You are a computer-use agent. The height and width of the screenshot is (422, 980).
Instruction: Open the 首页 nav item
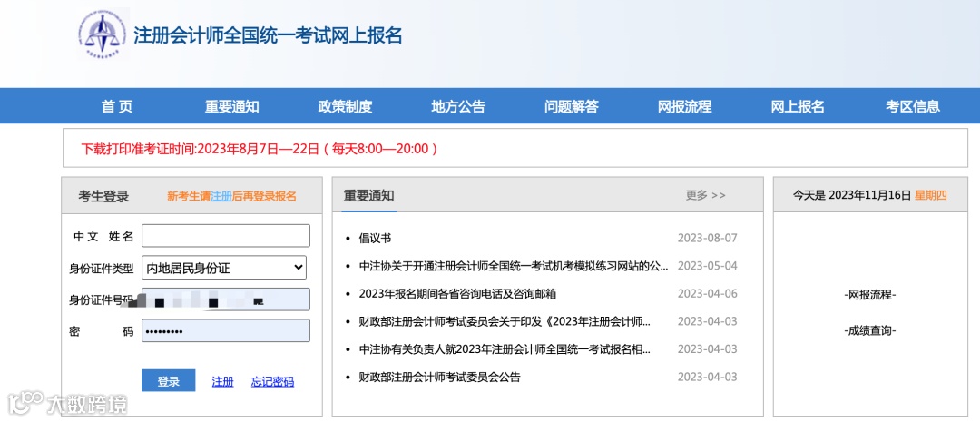[117, 107]
